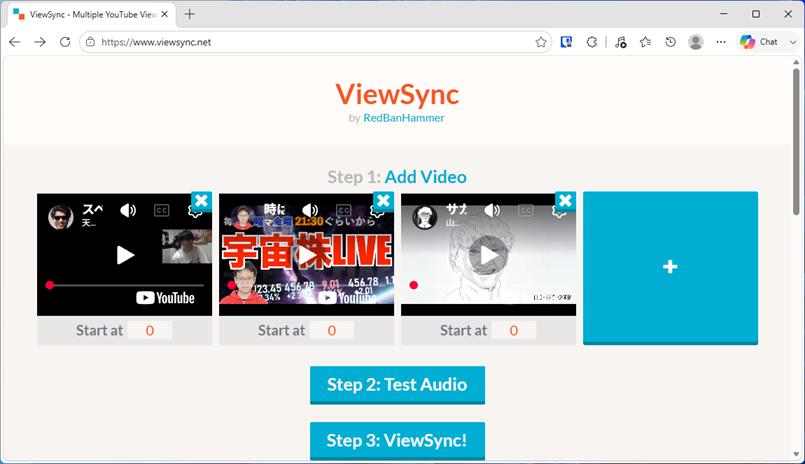Add another video with the plus tile
The width and height of the screenshot is (805, 464).
670,267
